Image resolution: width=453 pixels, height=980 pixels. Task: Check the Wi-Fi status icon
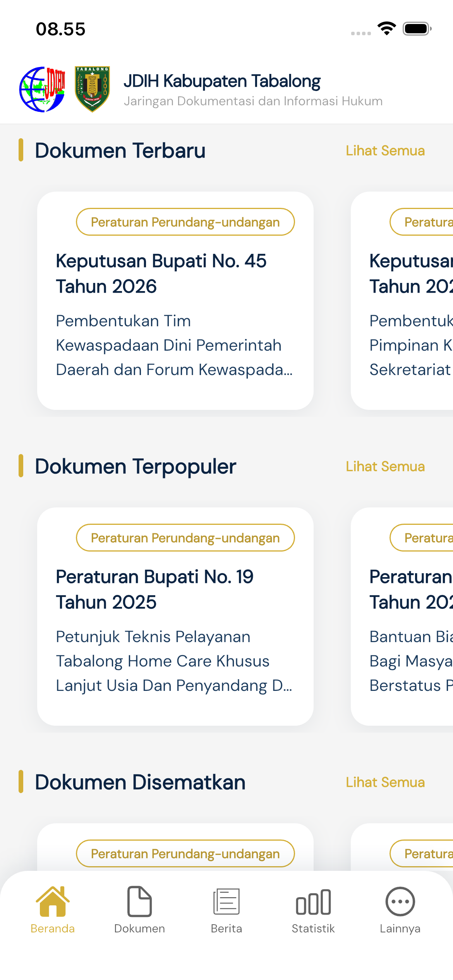[x=386, y=29]
